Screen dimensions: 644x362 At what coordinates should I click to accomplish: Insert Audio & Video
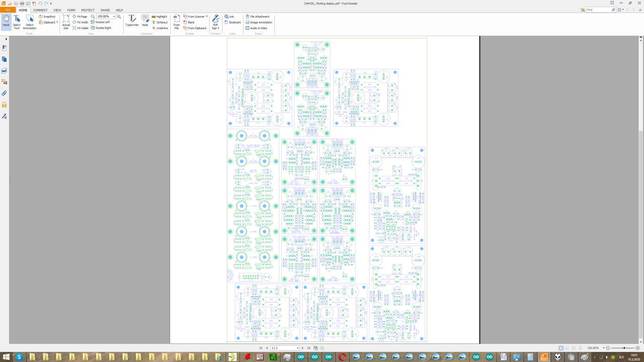pyautogui.click(x=257, y=28)
